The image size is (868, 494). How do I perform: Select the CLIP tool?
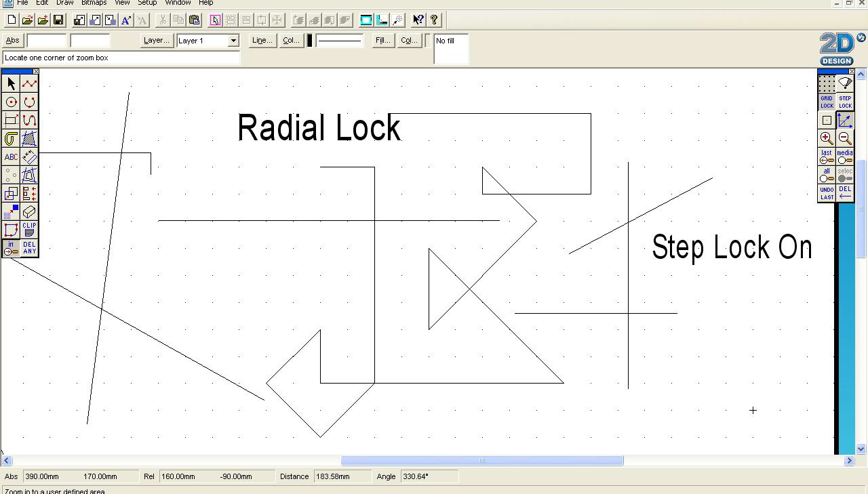click(29, 229)
